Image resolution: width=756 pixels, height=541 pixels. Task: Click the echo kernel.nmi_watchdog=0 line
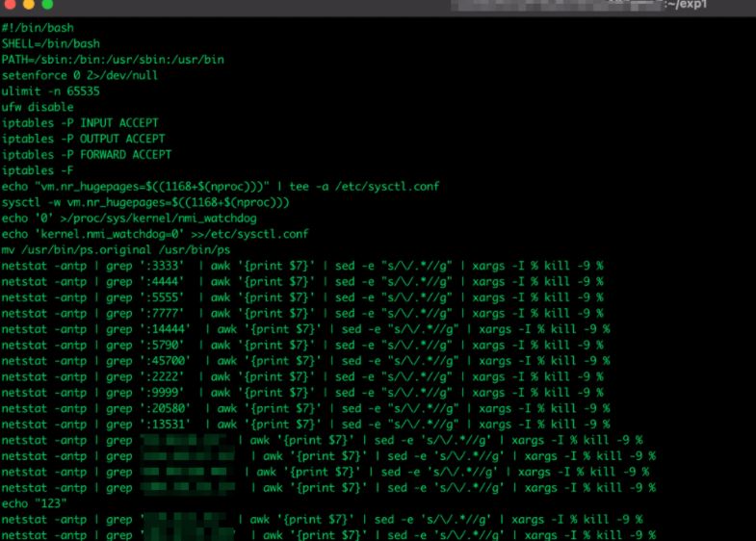pyautogui.click(x=155, y=234)
